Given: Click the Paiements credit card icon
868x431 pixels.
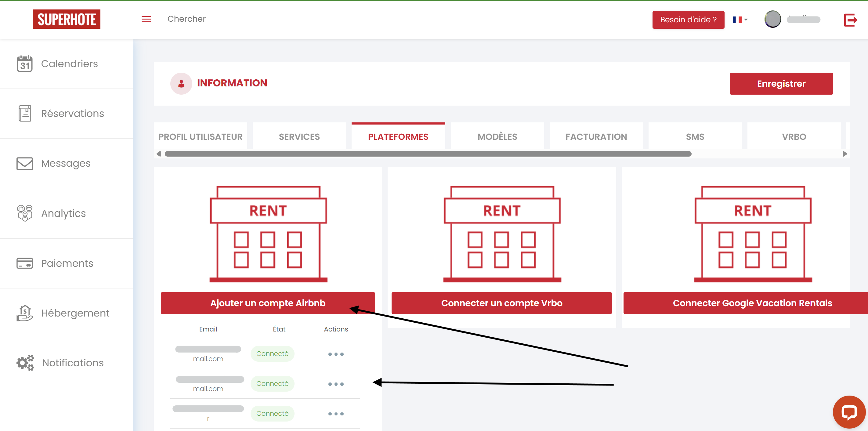Looking at the screenshot, I should point(25,263).
